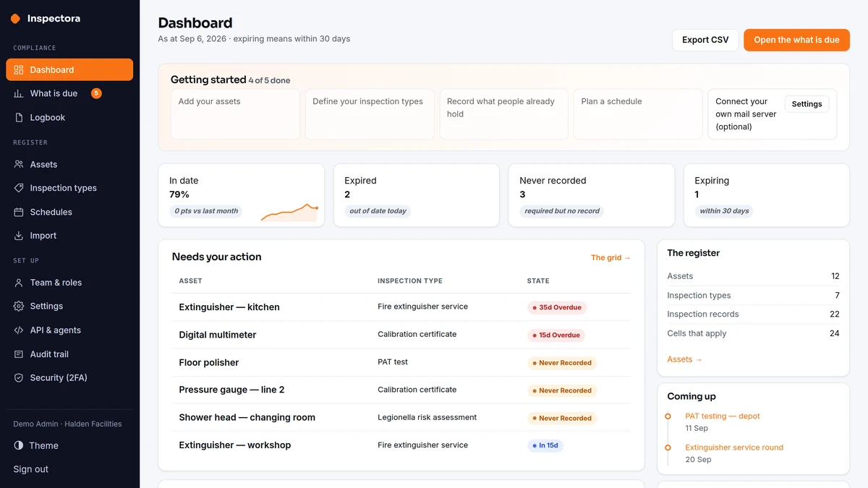Click the INSPECTION TYPE column header
Viewport: 868px width, 488px height.
pos(410,281)
